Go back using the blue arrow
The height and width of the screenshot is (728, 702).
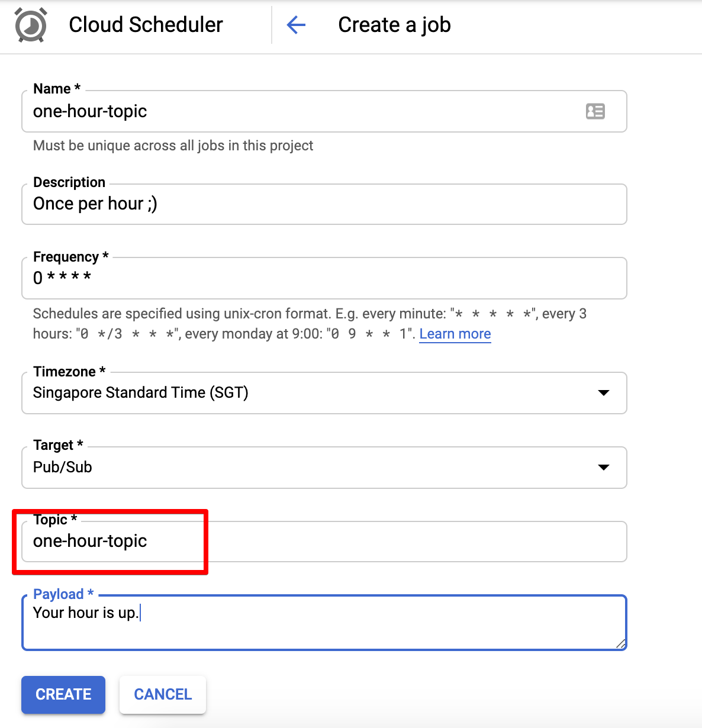click(296, 25)
